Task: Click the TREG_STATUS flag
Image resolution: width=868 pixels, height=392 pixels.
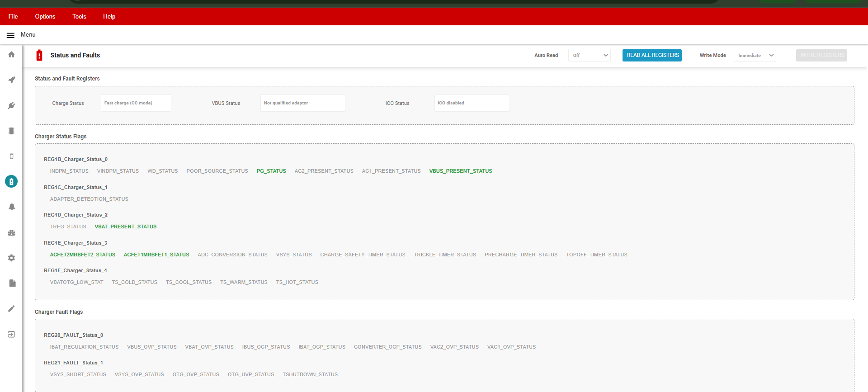Action: [68, 227]
